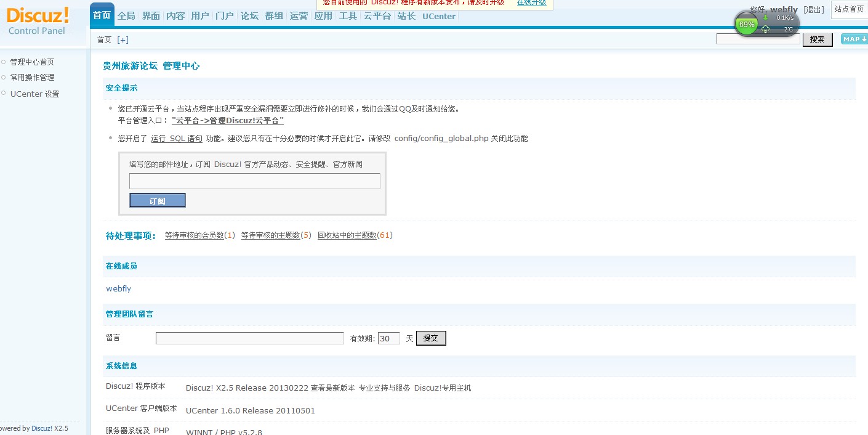The image size is (868, 435).
Task: Click the WINNT / PHP v5.2.8 text
Action: 224,432
